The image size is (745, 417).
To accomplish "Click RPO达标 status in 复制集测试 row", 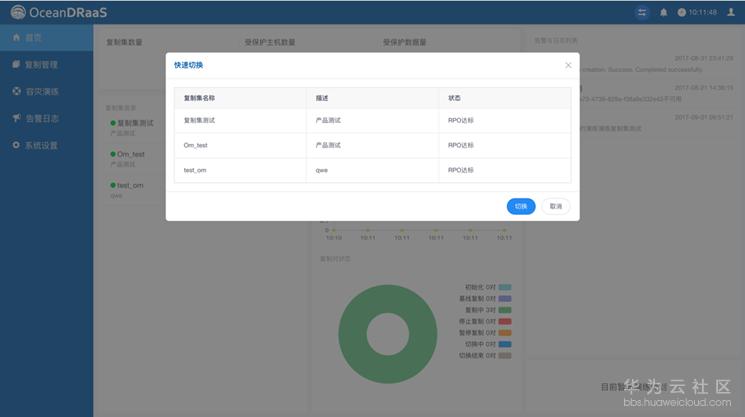I will pos(460,121).
